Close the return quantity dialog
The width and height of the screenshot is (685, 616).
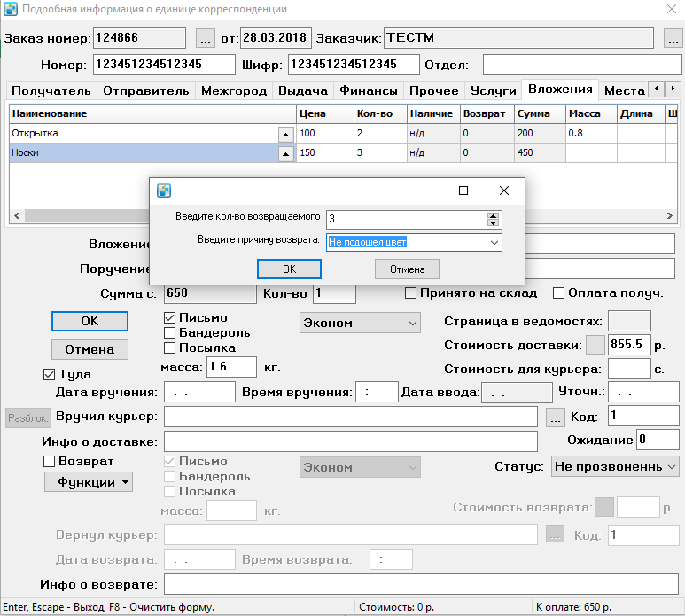(x=503, y=191)
